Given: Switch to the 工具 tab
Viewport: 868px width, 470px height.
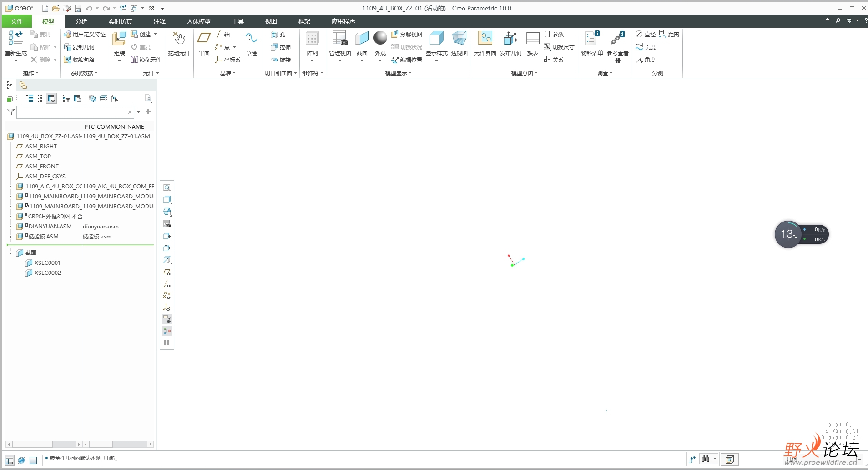Looking at the screenshot, I should 237,21.
